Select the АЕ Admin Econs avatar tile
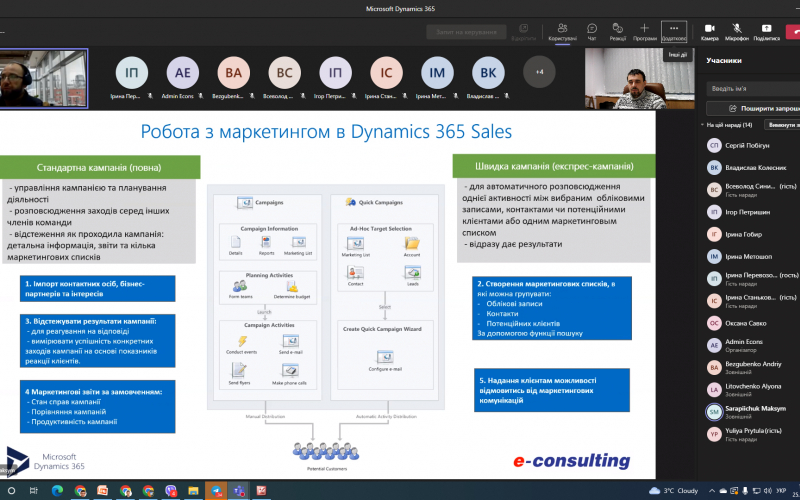The width and height of the screenshot is (800, 500). tap(183, 72)
